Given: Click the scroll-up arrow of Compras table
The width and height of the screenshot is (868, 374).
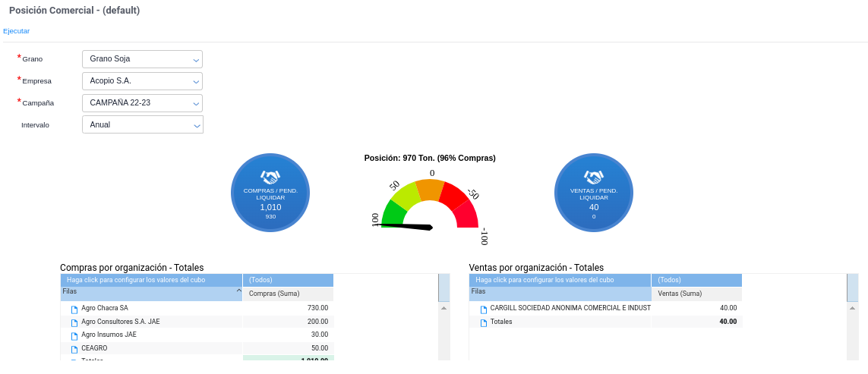Looking at the screenshot, I should point(444,308).
